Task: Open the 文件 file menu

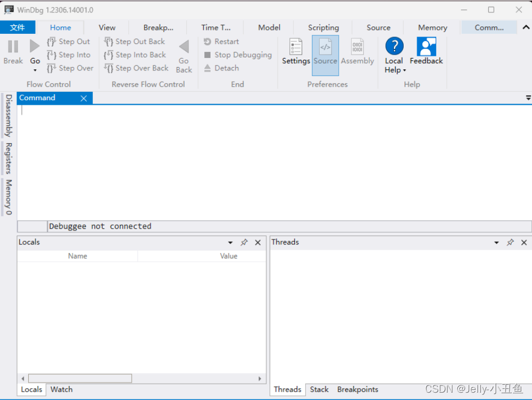Action: pos(17,28)
